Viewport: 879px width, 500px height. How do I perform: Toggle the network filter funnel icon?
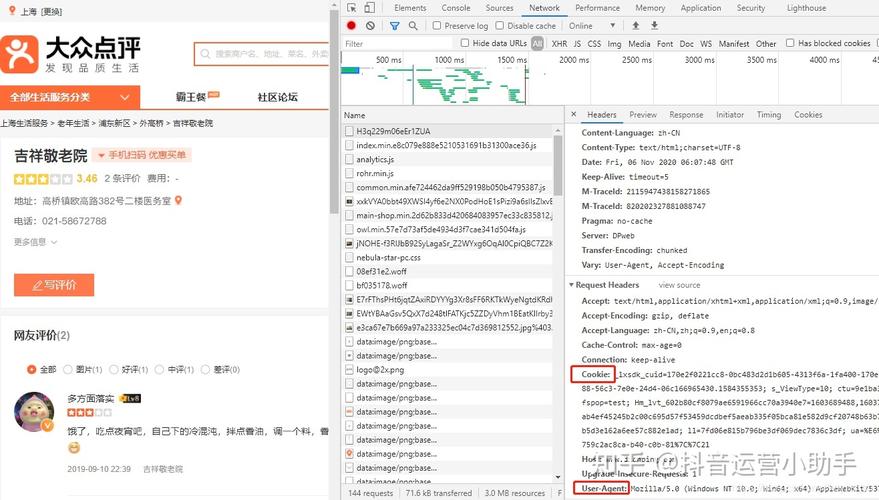tap(395, 26)
